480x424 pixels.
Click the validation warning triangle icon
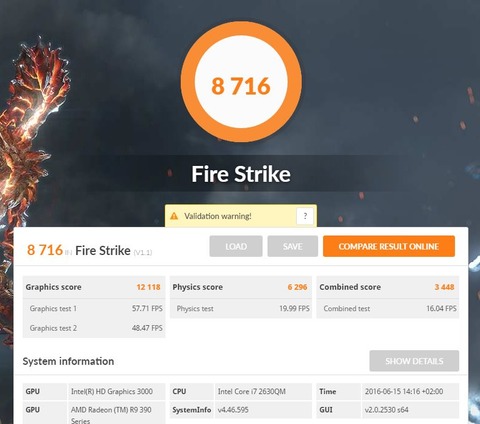pos(174,216)
